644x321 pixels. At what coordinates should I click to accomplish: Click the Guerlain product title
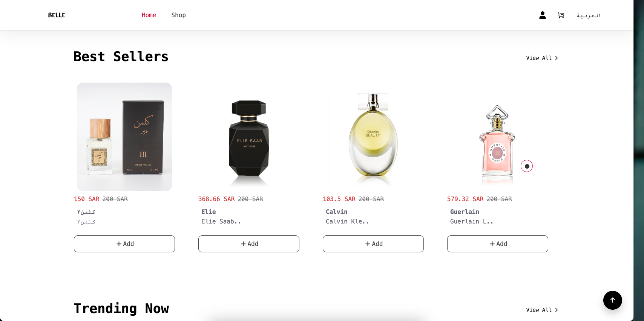click(x=465, y=212)
